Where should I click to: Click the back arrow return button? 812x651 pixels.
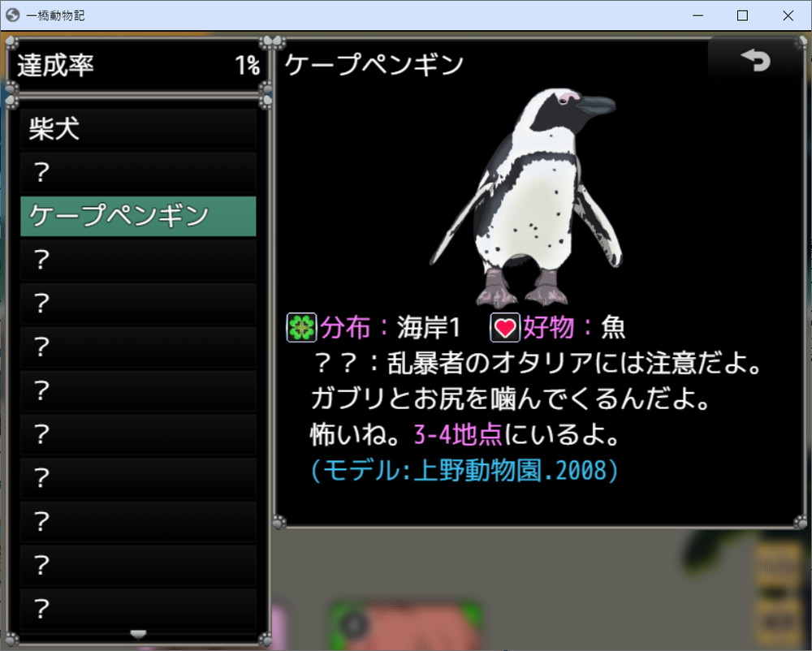point(755,61)
